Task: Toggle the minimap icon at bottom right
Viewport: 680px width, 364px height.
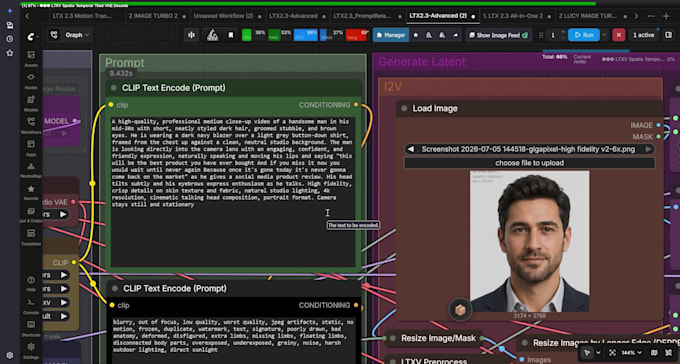Action: (654, 353)
